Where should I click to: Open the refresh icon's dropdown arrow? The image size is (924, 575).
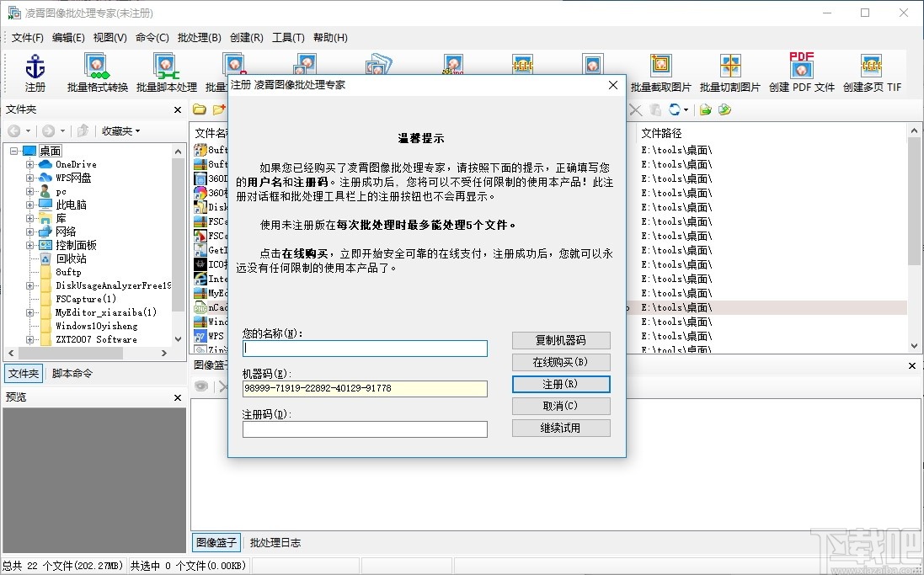click(x=686, y=110)
